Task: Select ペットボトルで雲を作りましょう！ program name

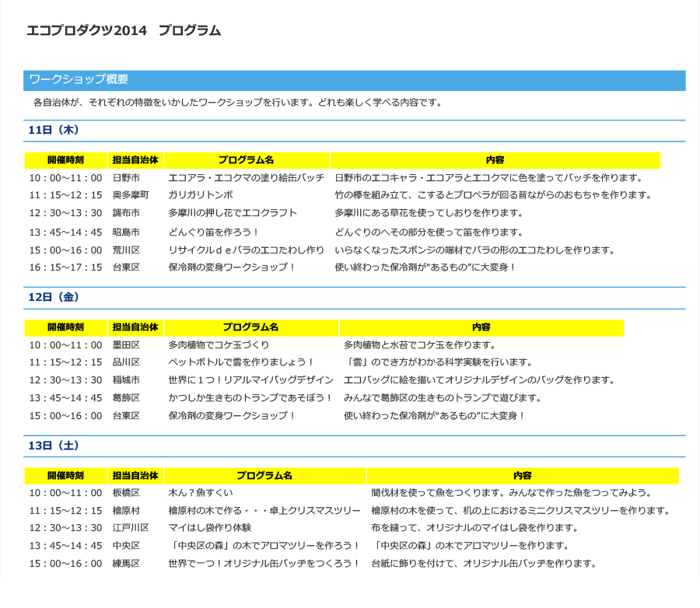Action: pos(241,362)
